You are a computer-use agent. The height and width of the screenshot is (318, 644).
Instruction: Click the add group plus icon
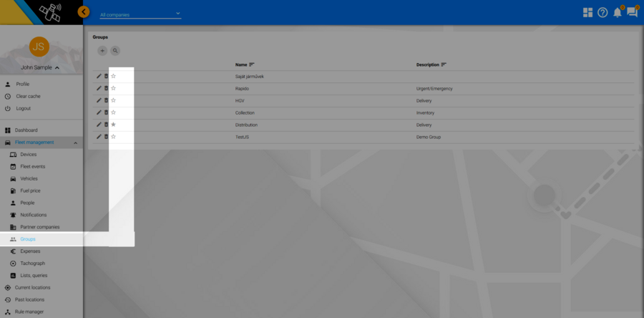pyautogui.click(x=102, y=51)
